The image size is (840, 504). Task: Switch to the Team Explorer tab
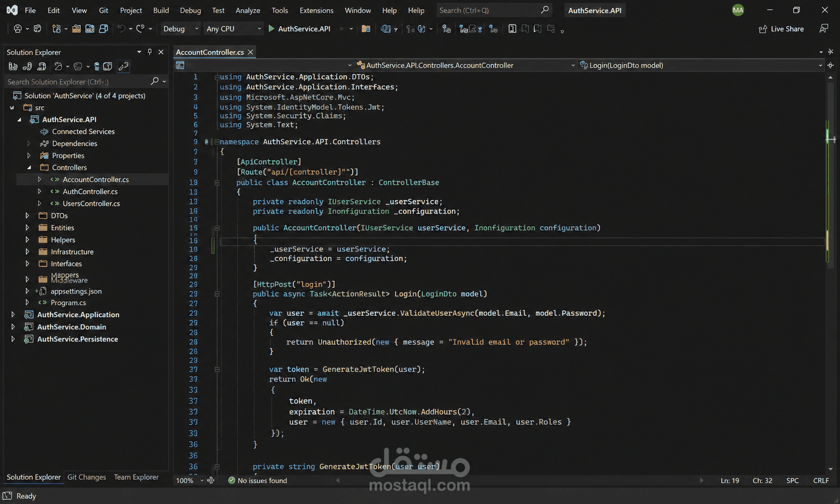click(136, 477)
